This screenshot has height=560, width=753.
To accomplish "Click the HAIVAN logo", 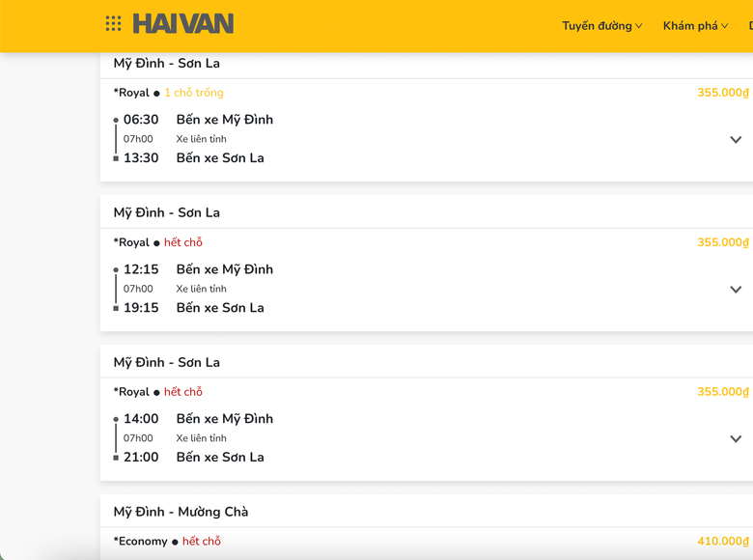I will 183,24.
